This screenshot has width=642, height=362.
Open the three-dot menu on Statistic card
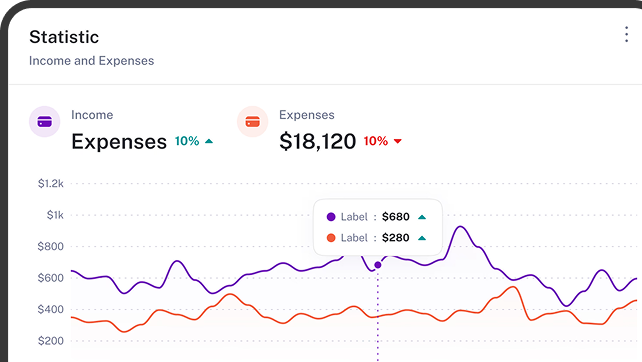click(x=626, y=34)
